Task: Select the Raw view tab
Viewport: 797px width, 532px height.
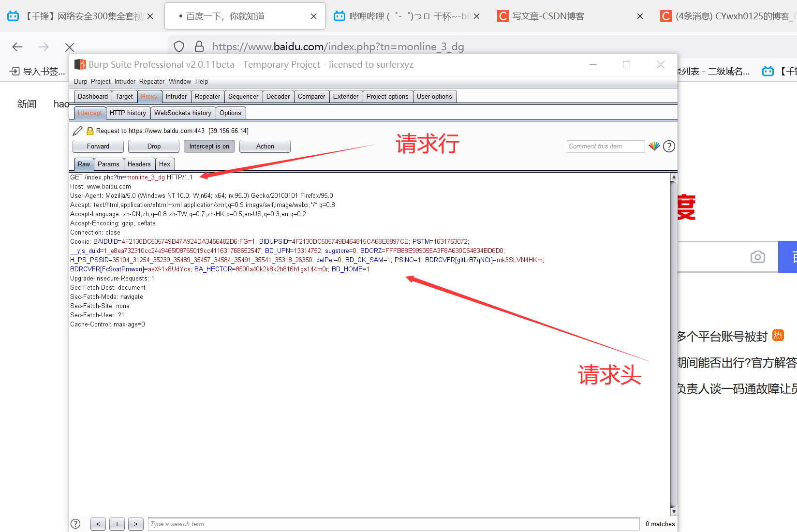Action: (84, 164)
